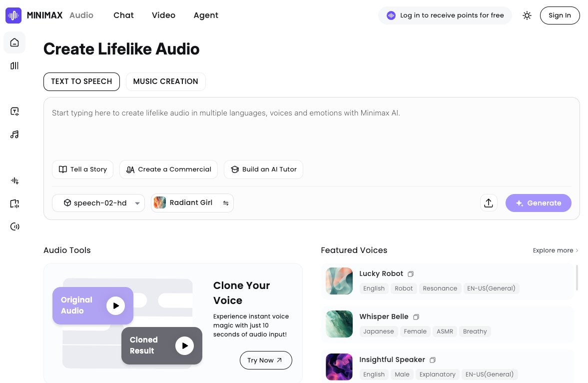588x383 pixels.
Task: Click the Female tag on Whisper Belle
Action: [x=415, y=331]
